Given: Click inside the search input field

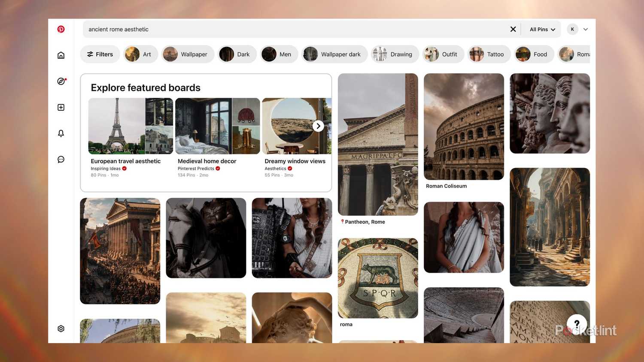Looking at the screenshot, I should (x=258, y=29).
